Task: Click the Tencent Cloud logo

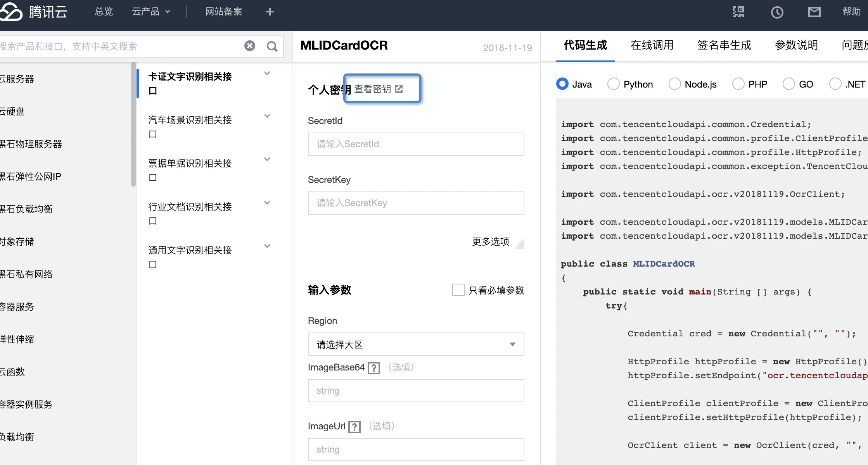Action: click(x=35, y=12)
